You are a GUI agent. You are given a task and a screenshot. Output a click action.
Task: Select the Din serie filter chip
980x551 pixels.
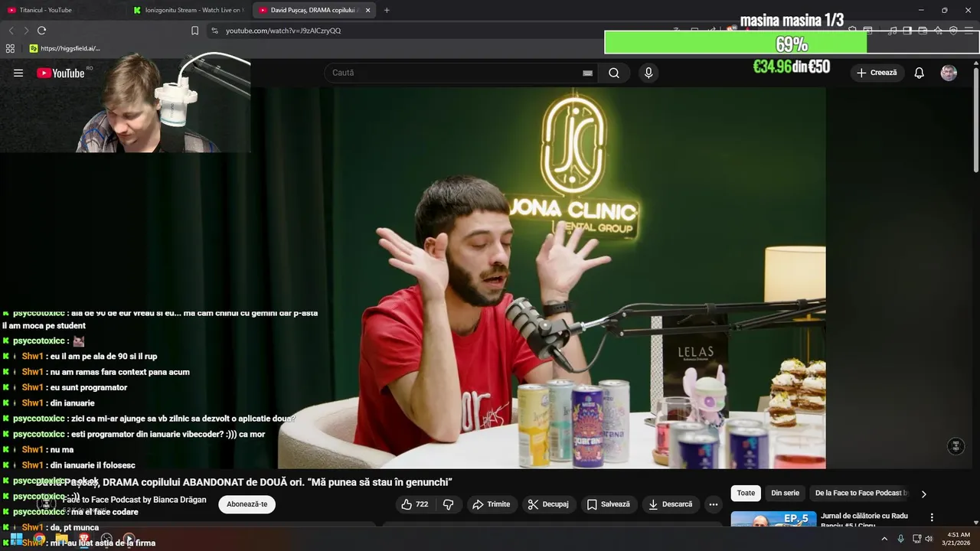[x=785, y=493]
